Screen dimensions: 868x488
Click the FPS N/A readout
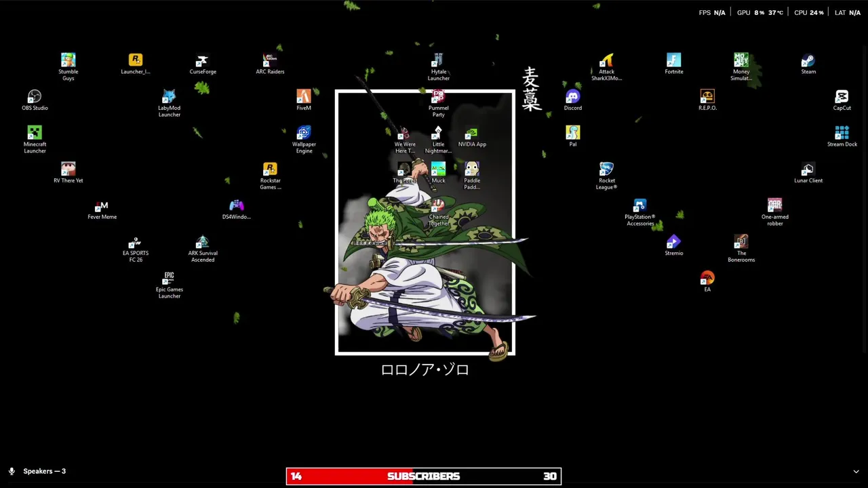[712, 13]
